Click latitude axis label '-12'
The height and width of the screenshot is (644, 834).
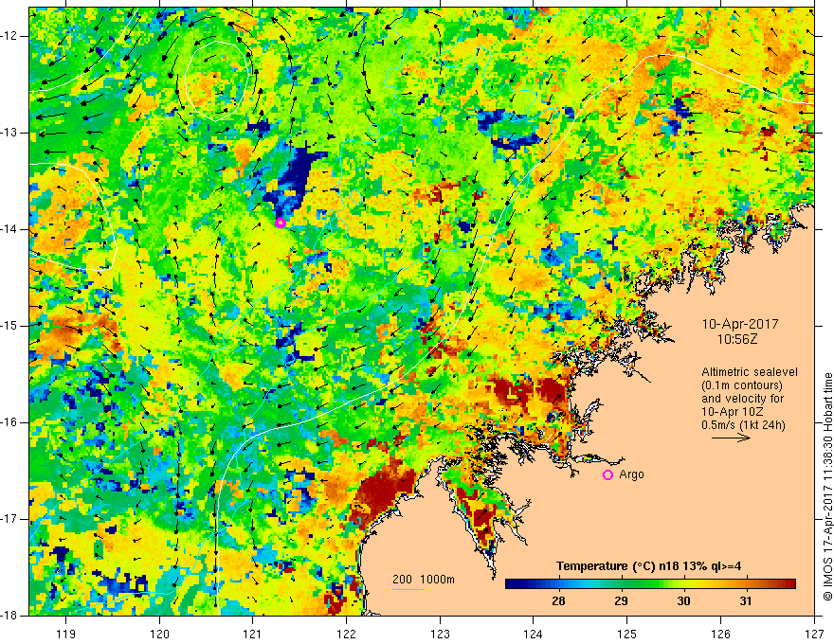pos(10,36)
